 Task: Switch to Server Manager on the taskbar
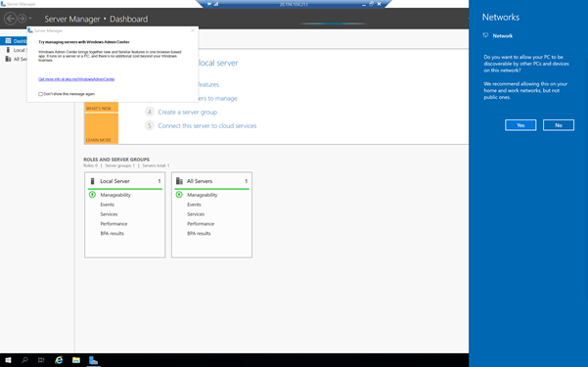point(93,360)
